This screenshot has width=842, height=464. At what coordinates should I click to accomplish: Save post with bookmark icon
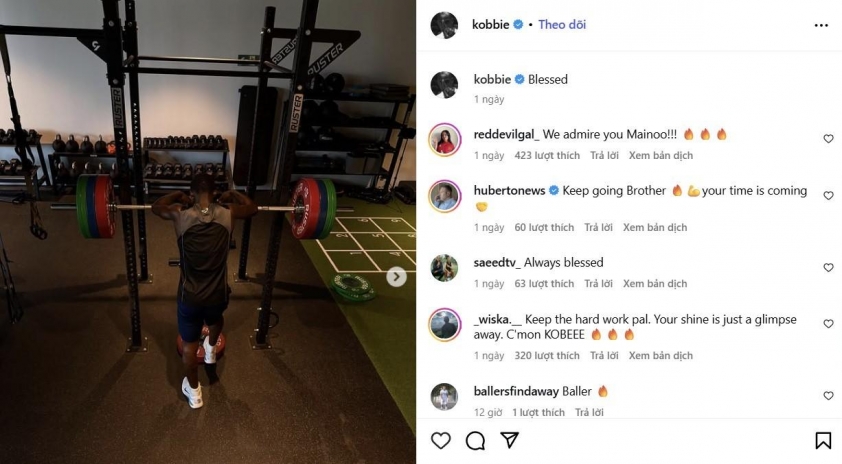click(x=823, y=441)
